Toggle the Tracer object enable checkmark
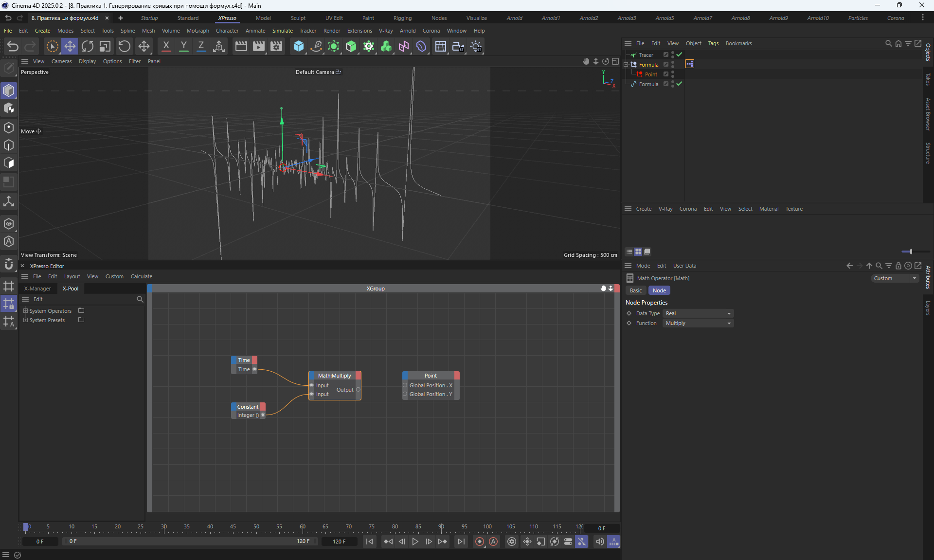The image size is (934, 560). (x=680, y=54)
